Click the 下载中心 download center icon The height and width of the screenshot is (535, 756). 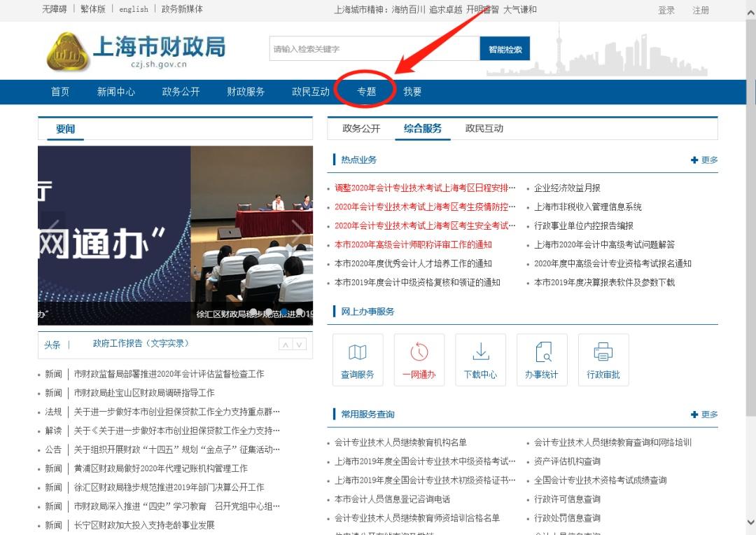click(481, 359)
